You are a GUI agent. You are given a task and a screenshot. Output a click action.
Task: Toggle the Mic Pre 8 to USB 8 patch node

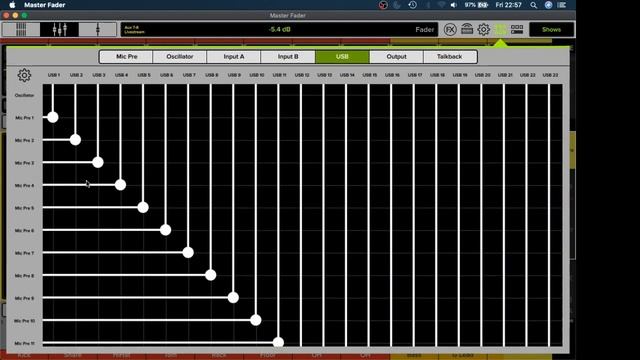coord(211,275)
